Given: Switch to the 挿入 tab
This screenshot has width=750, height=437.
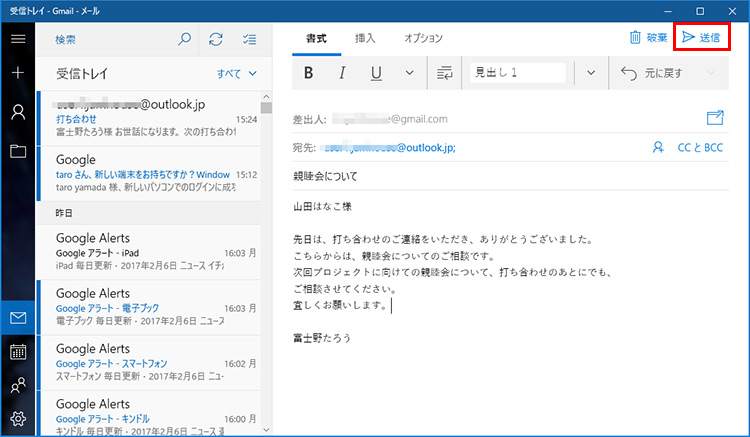Looking at the screenshot, I should (365, 38).
